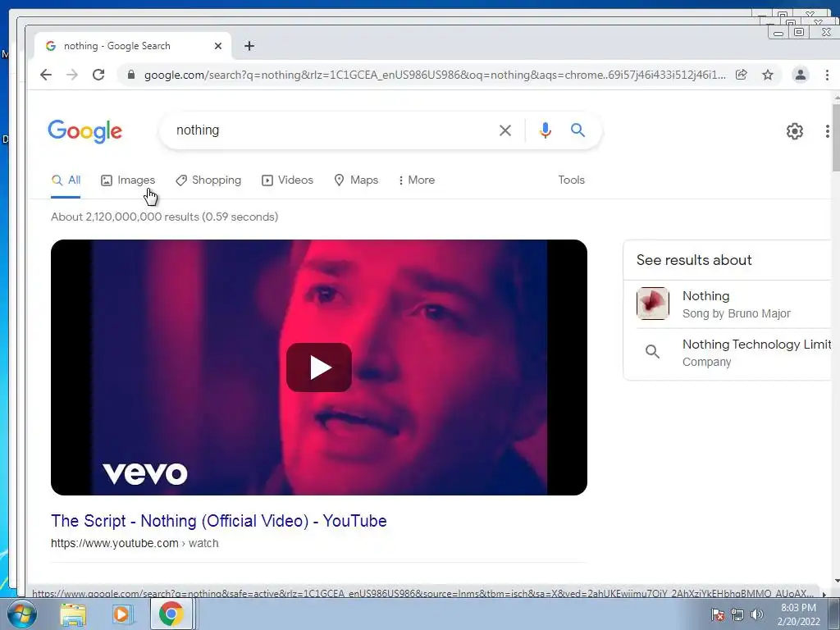This screenshot has height=630, width=840.
Task: Open Chrome's three-dot menu
Action: (x=827, y=75)
